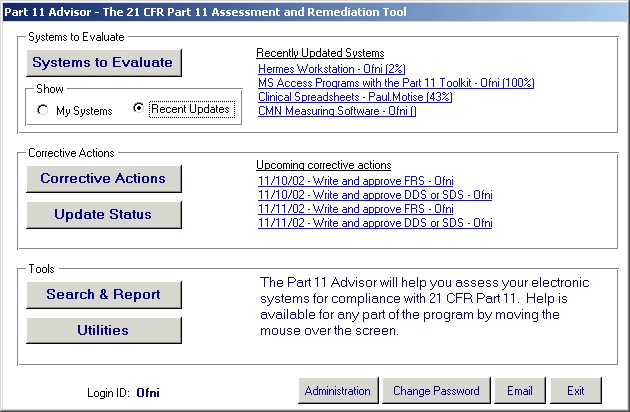This screenshot has width=630, height=412.
Task: Open 11/11/02 Write and approve DDS or SDS link
Action: click(375, 223)
